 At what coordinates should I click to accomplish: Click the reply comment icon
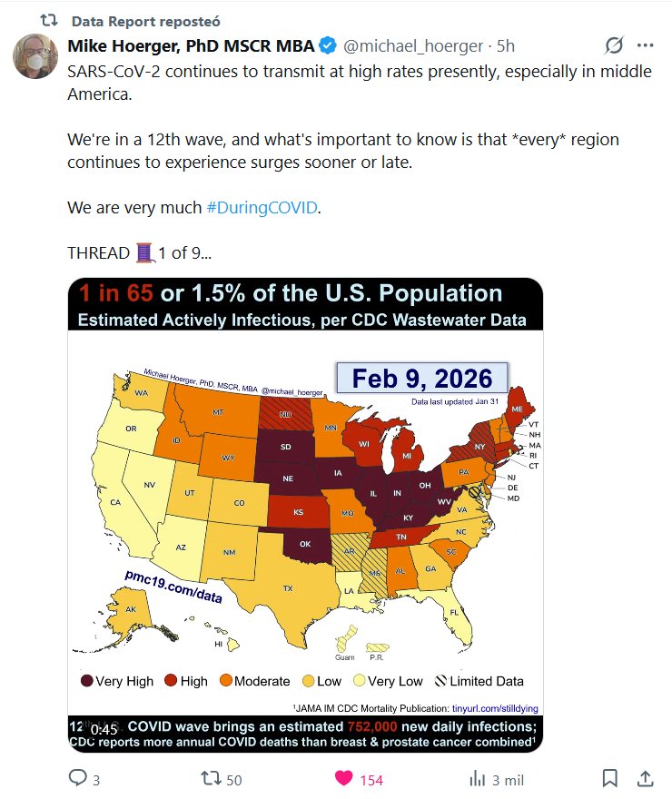click(x=79, y=778)
